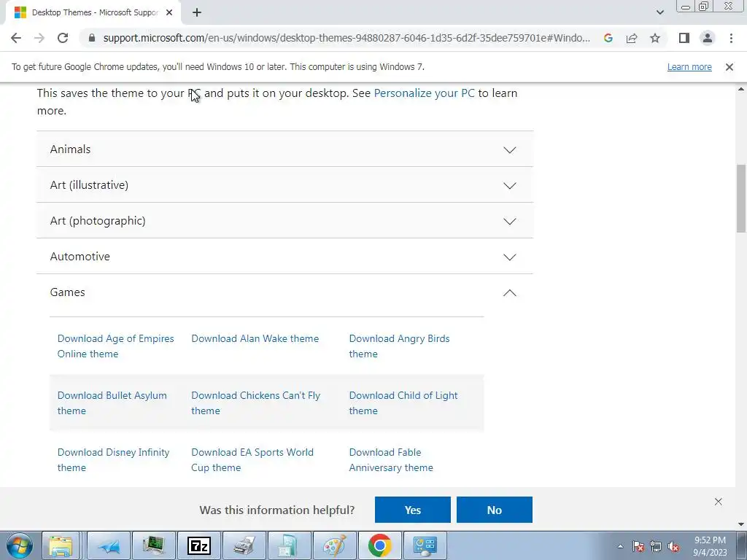
Task: Click the Action Center flag icon
Action: 638,546
